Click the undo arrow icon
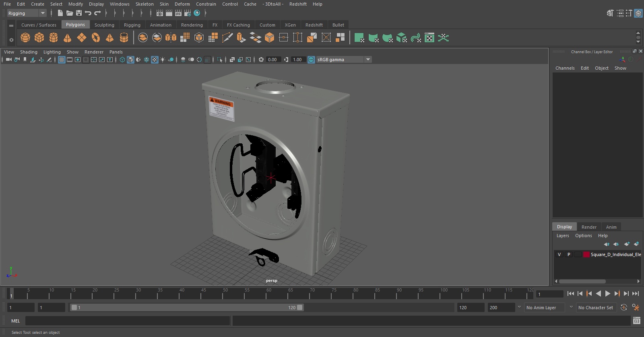The width and height of the screenshot is (644, 337). point(88,13)
